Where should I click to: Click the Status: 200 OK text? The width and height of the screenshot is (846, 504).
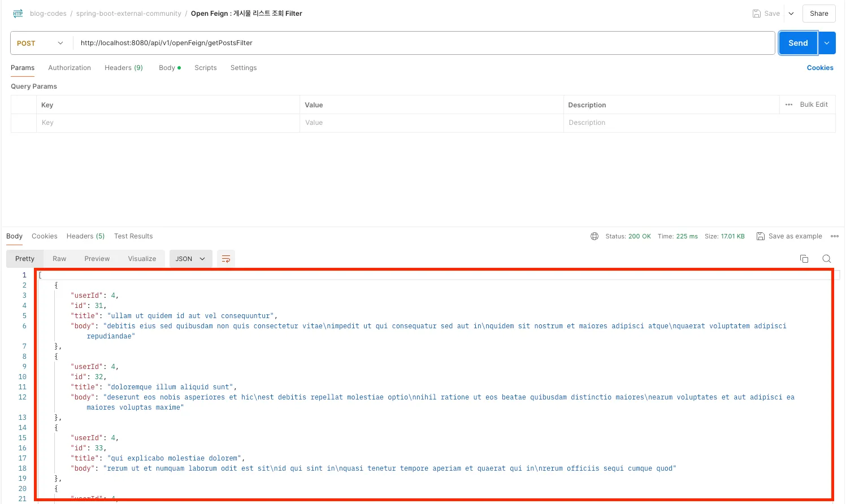(x=628, y=236)
